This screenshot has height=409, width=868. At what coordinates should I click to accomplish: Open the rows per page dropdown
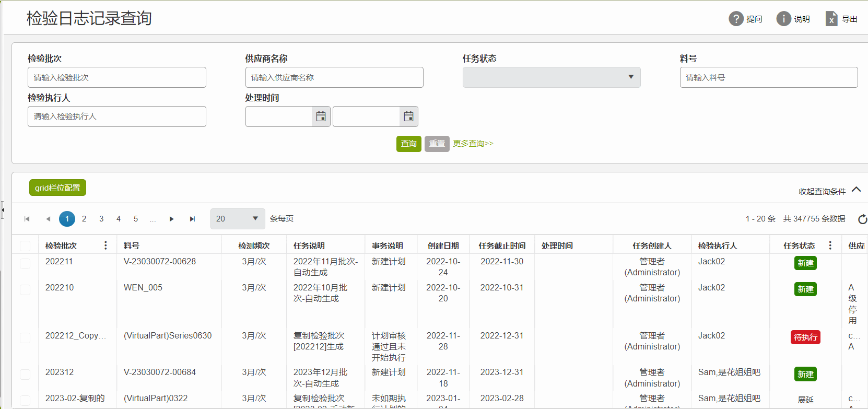point(238,219)
